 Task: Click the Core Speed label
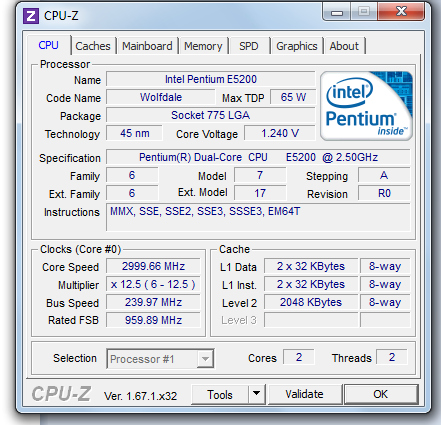click(70, 267)
